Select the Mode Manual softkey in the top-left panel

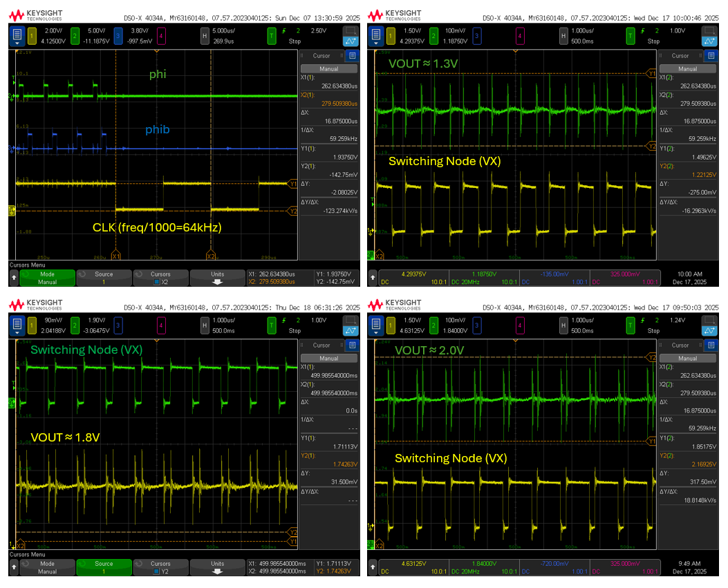47,278
